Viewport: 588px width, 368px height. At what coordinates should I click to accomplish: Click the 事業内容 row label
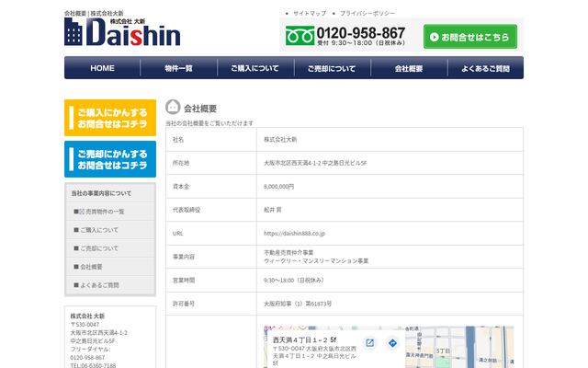[x=184, y=257]
